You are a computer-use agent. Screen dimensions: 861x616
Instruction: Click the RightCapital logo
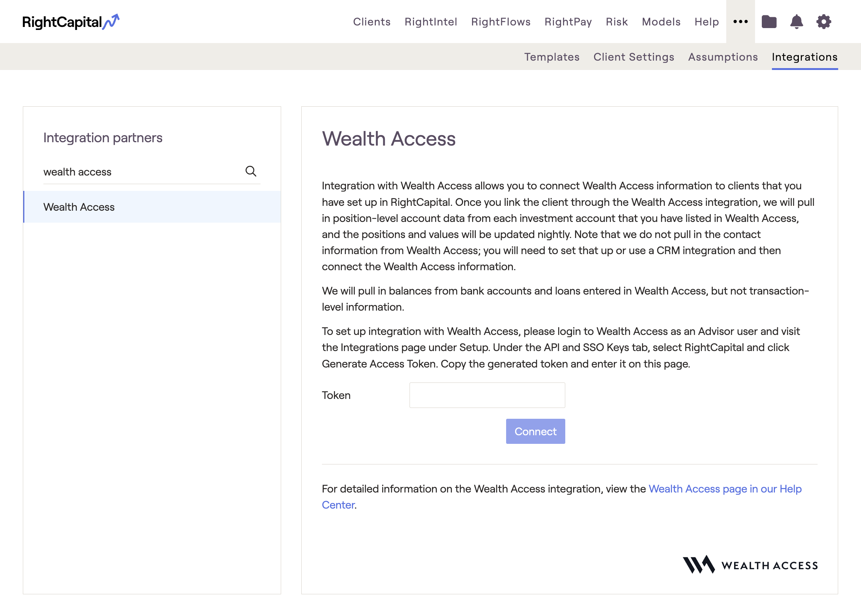click(x=71, y=22)
